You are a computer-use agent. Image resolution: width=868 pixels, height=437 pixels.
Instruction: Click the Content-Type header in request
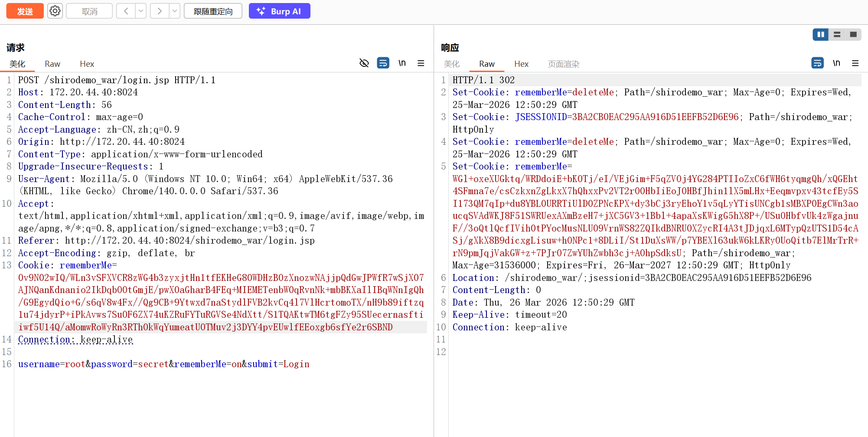pos(140,154)
